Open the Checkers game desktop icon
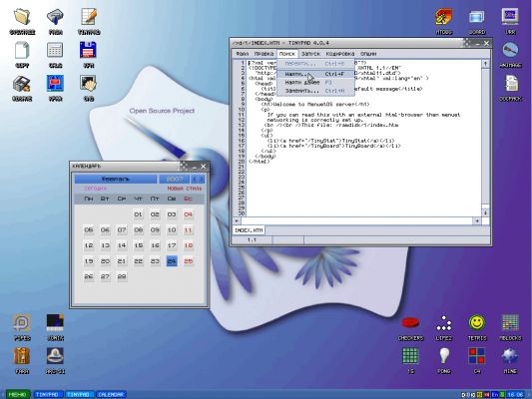Image resolution: width=532 pixels, height=399 pixels. click(410, 323)
